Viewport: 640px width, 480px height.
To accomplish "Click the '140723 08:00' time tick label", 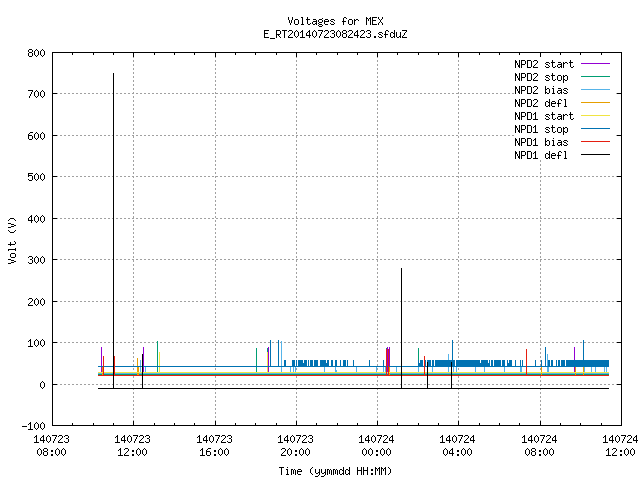I will pyautogui.click(x=51, y=446).
